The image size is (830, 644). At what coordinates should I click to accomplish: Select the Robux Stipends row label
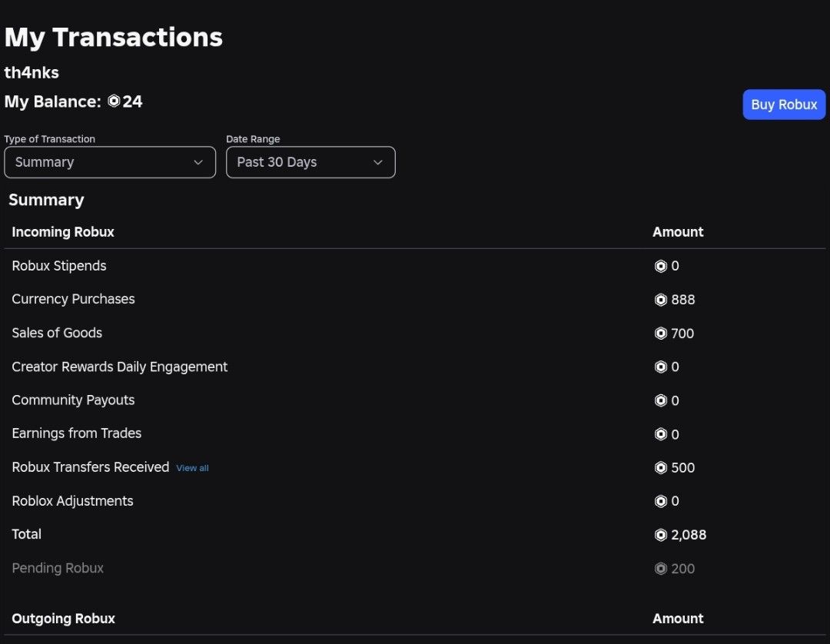tap(58, 266)
